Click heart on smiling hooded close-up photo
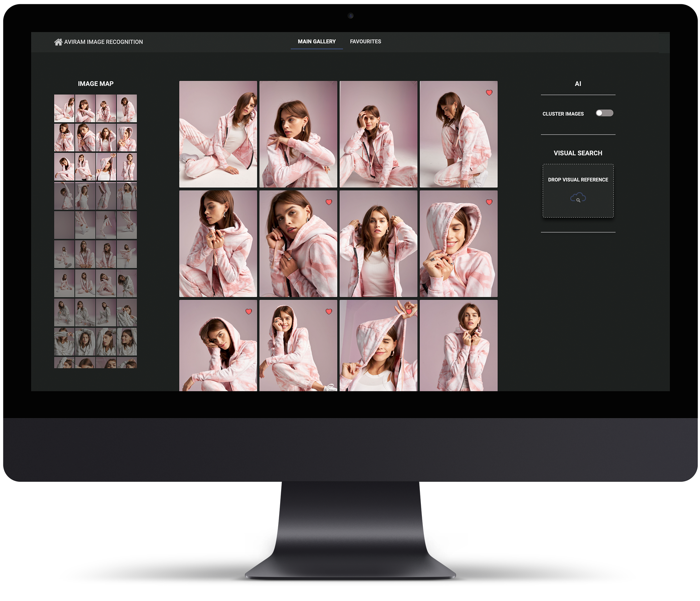The width and height of the screenshot is (700, 601). [x=489, y=202]
